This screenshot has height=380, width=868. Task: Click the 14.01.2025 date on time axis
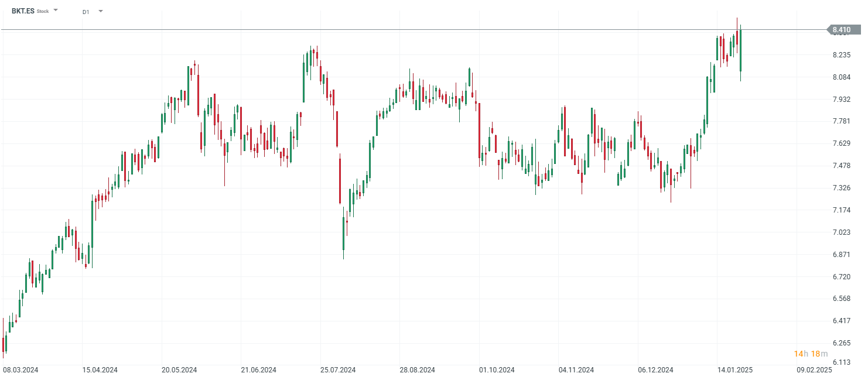point(734,370)
